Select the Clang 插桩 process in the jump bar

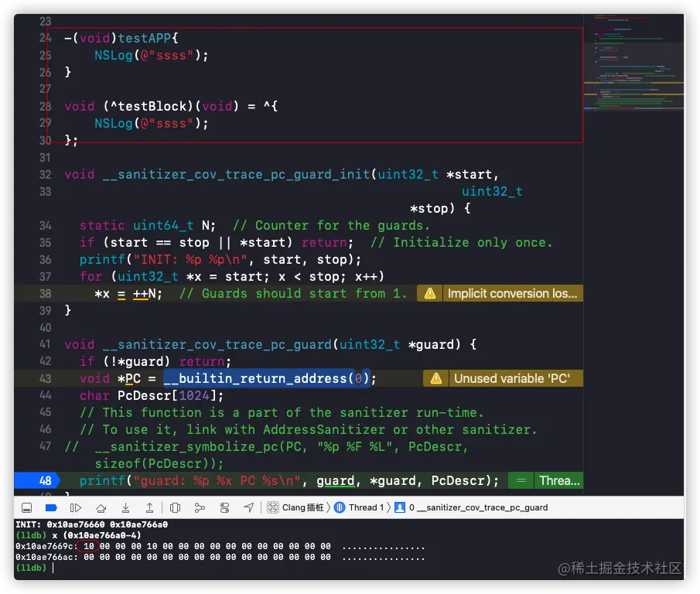[x=295, y=508]
